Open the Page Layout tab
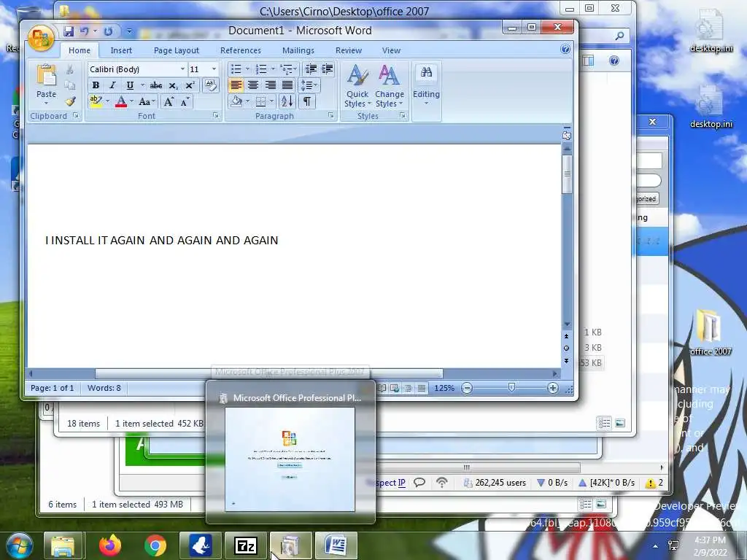 click(x=177, y=50)
